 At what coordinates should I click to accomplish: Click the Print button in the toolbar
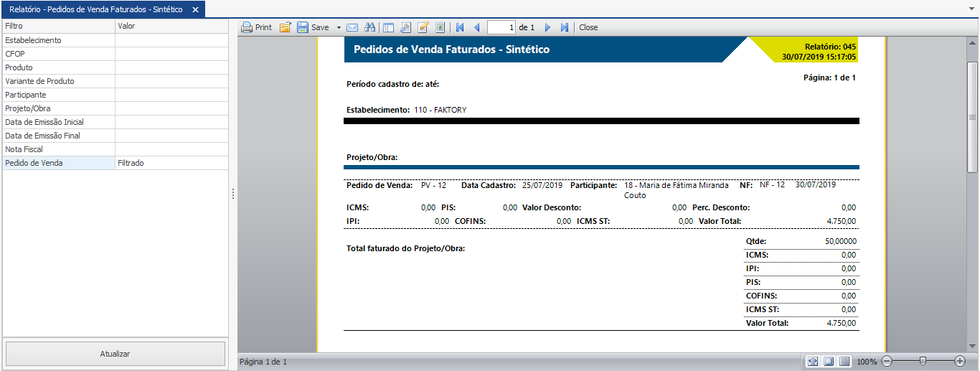coord(256,27)
